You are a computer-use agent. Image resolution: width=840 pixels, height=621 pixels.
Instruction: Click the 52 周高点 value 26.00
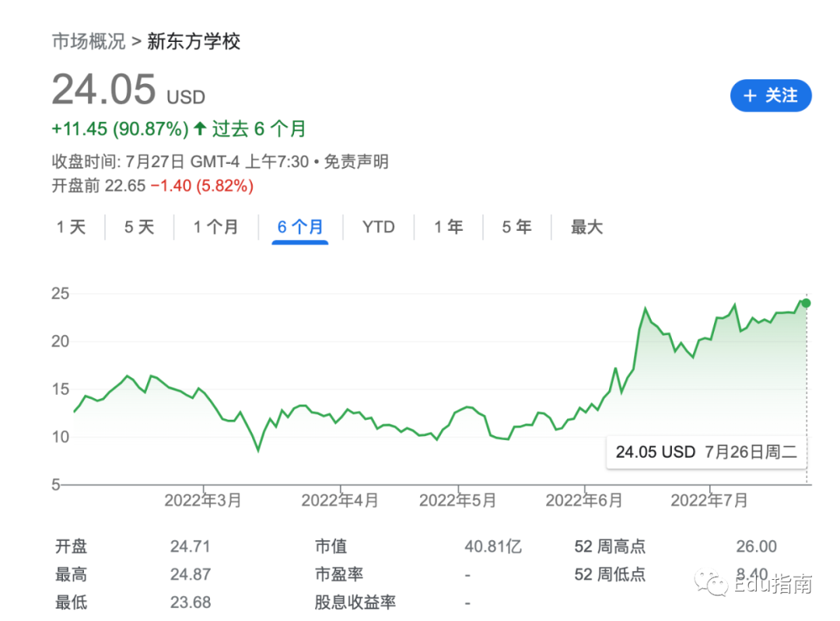coord(756,546)
